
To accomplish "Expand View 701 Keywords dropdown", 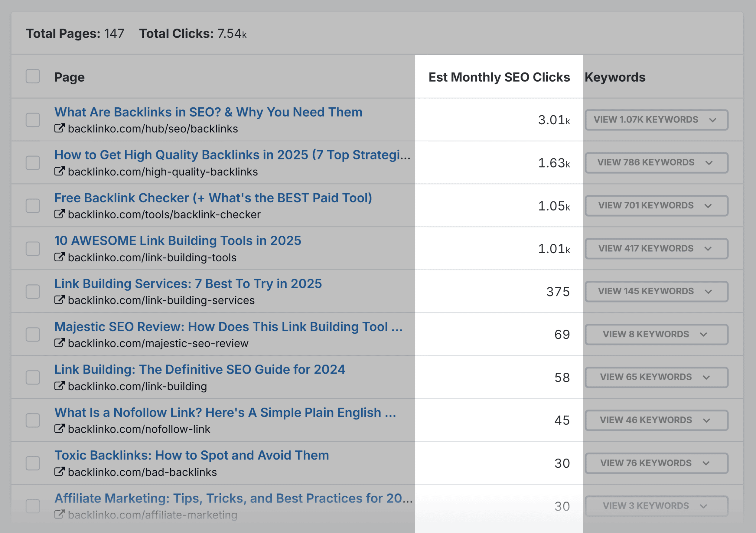I will [x=656, y=206].
